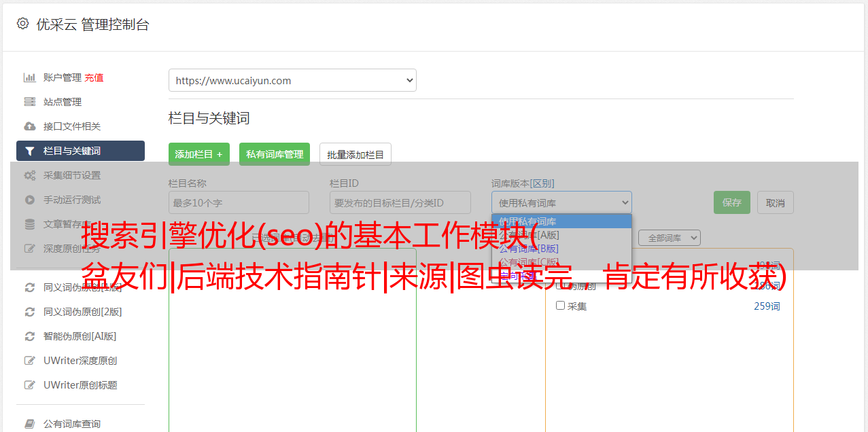Click the green 保存 button

[732, 202]
